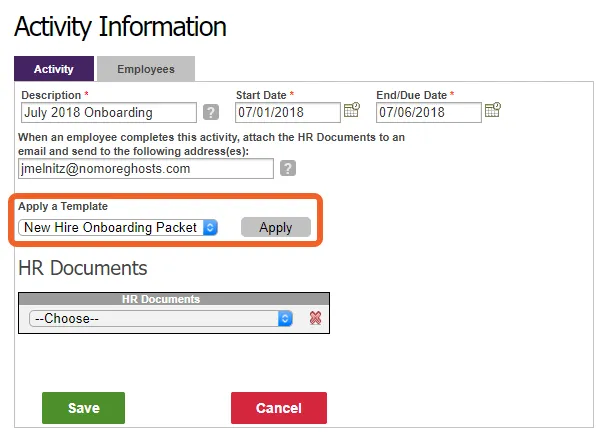Focus the Description input field
The image size is (602, 437).
pyautogui.click(x=109, y=113)
